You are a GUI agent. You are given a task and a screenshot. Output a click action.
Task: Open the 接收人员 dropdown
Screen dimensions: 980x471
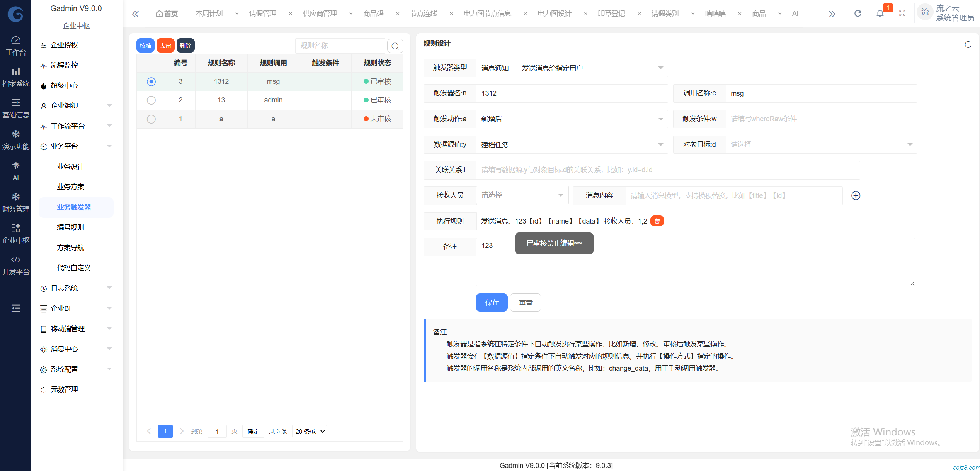tap(522, 195)
